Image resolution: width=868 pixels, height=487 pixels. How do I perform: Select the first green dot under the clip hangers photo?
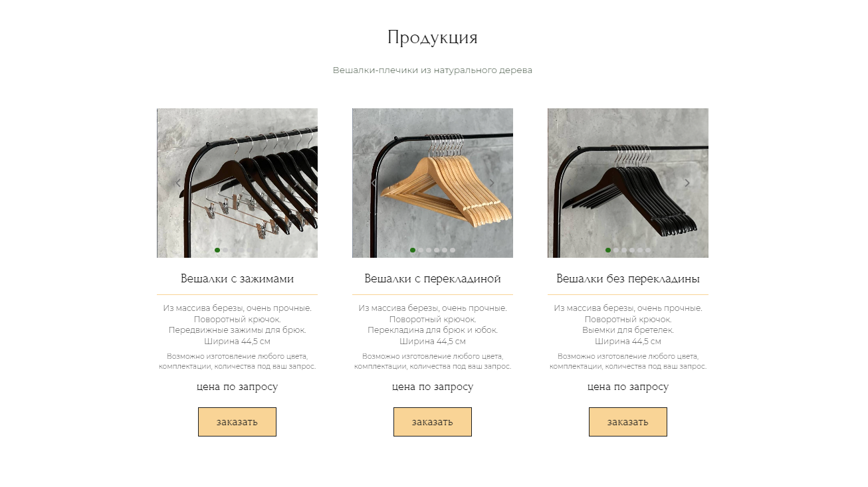[217, 250]
